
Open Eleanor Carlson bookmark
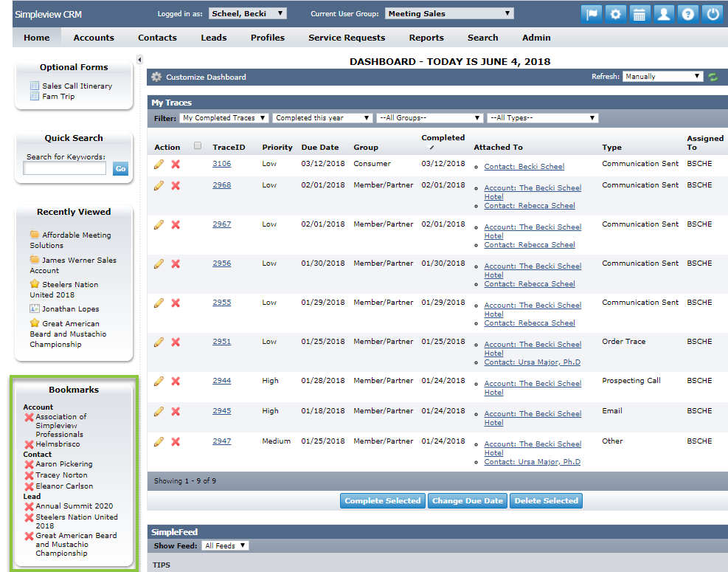64,486
